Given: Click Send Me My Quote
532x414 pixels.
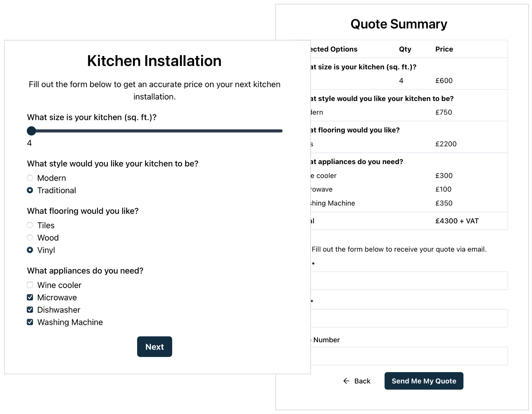Looking at the screenshot, I should [424, 381].
